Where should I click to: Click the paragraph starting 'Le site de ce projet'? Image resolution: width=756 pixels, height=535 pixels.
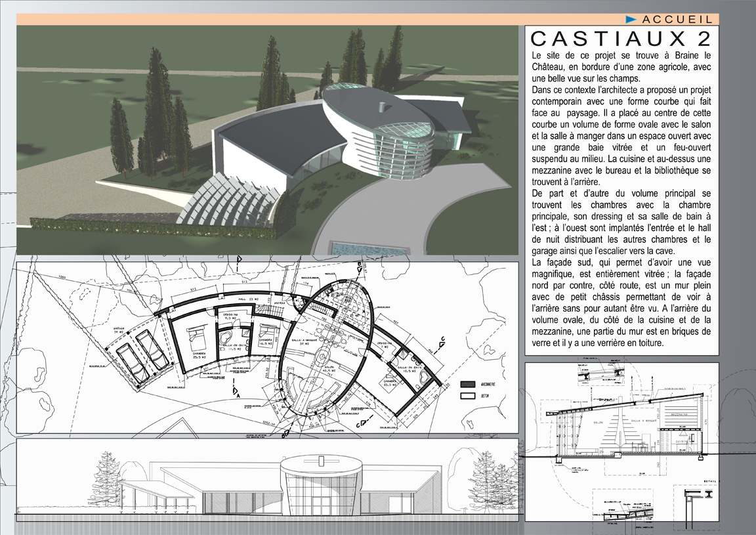coord(621,66)
